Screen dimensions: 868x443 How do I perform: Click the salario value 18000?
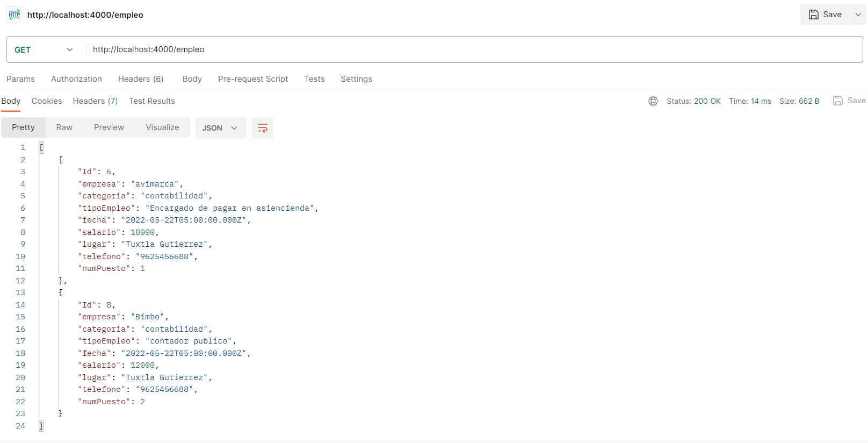tap(142, 232)
